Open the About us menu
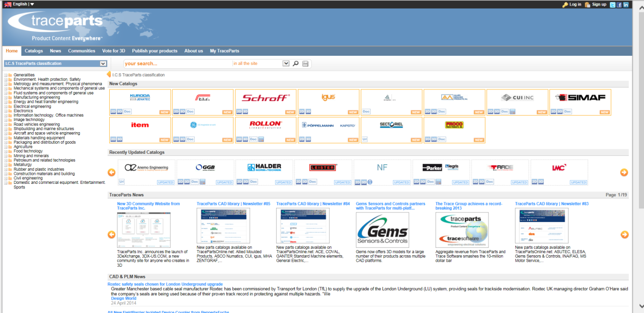The height and width of the screenshot is (313, 644). point(194,51)
